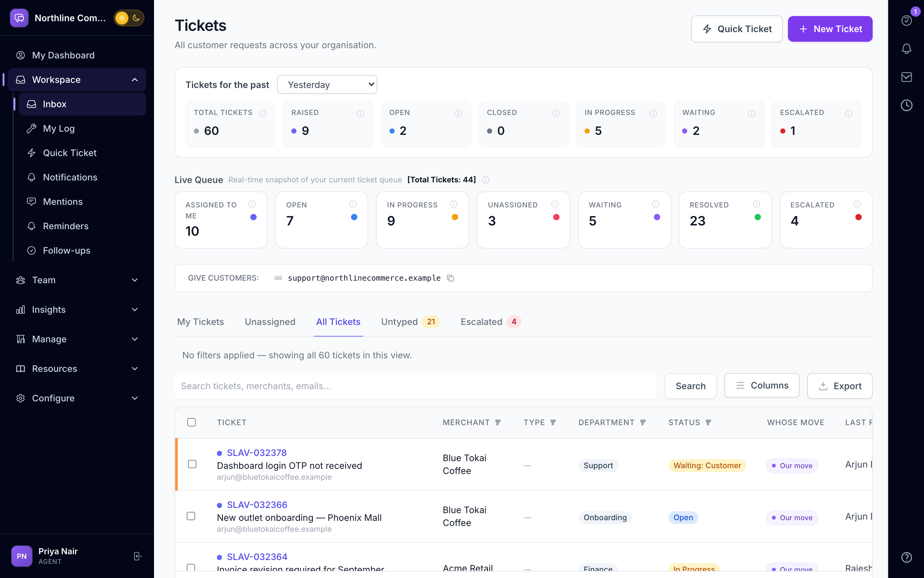Switch to Escalated tab
The image size is (924, 578).
491,322
